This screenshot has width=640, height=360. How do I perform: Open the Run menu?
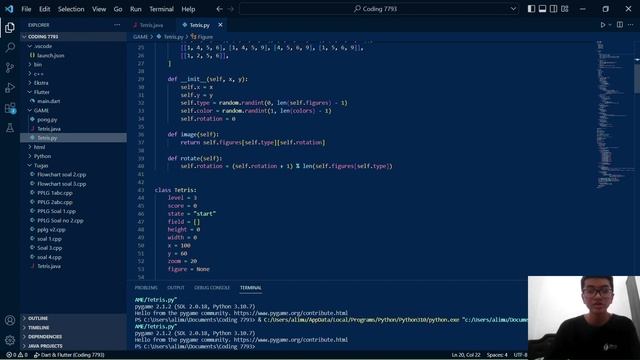136,9
